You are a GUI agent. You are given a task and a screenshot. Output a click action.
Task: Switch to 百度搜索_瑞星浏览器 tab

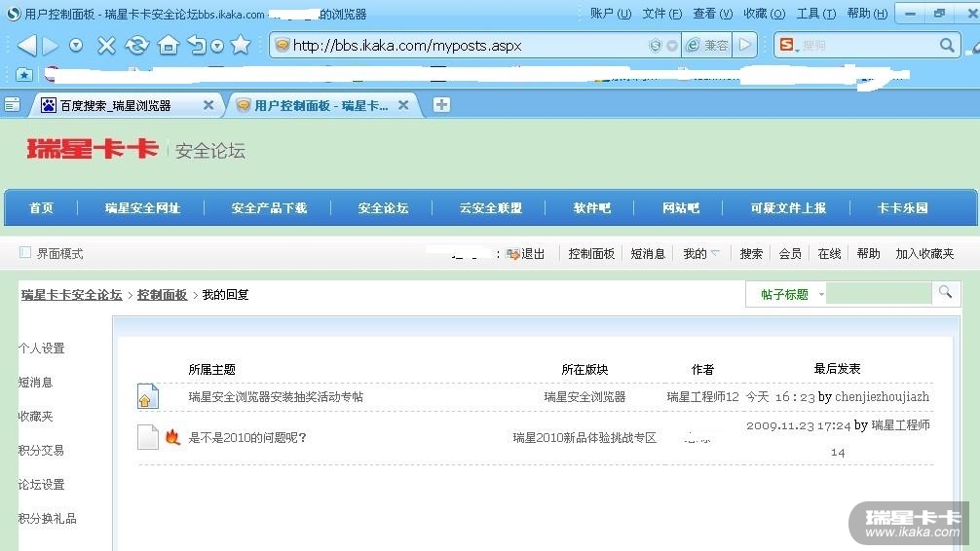(115, 105)
